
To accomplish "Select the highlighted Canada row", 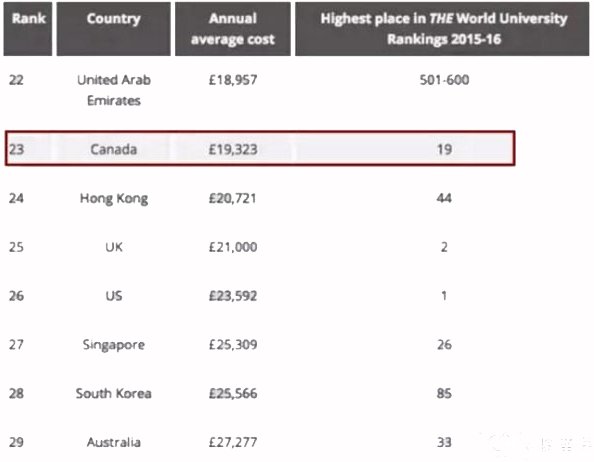I will click(260, 148).
